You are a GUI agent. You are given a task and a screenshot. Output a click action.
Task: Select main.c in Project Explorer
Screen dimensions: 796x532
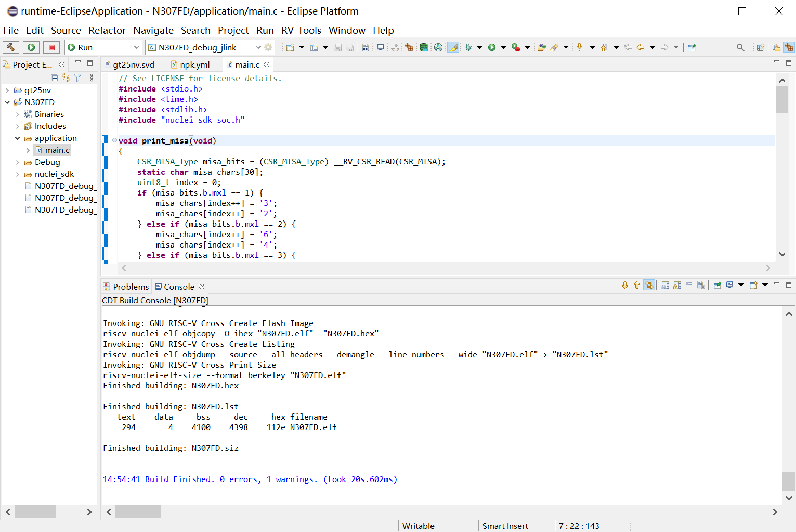click(57, 150)
